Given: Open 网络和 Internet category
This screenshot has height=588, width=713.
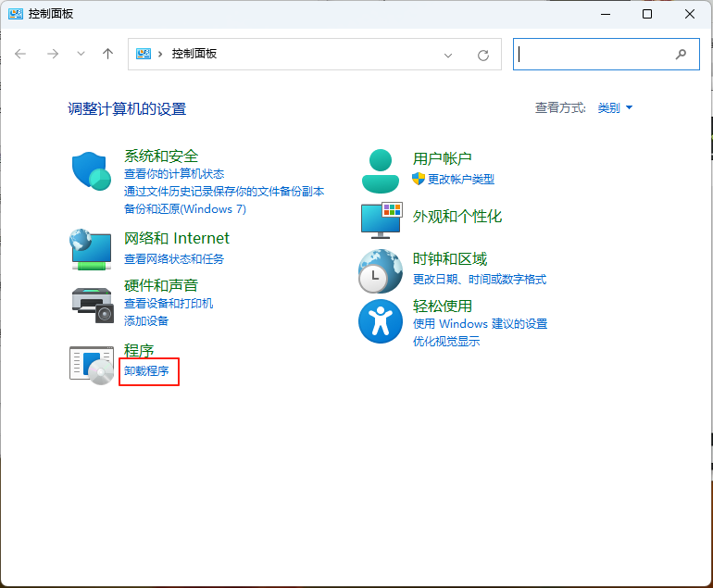Looking at the screenshot, I should pyautogui.click(x=177, y=238).
